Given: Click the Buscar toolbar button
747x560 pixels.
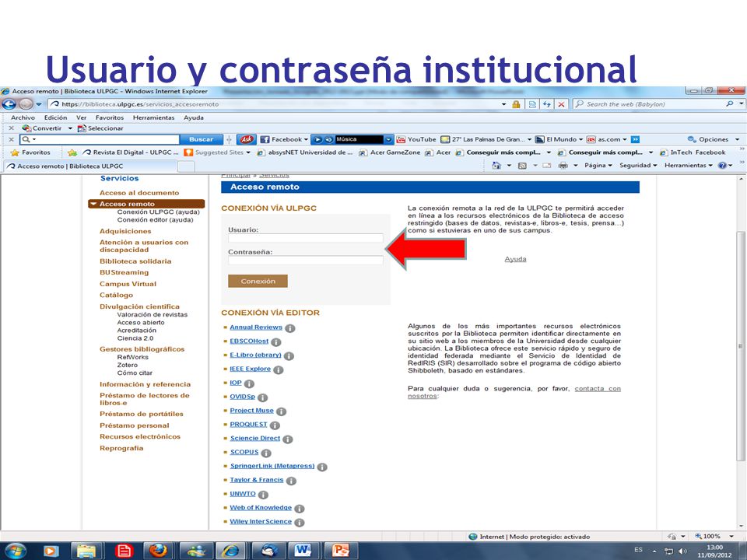Looking at the screenshot, I should (x=201, y=139).
